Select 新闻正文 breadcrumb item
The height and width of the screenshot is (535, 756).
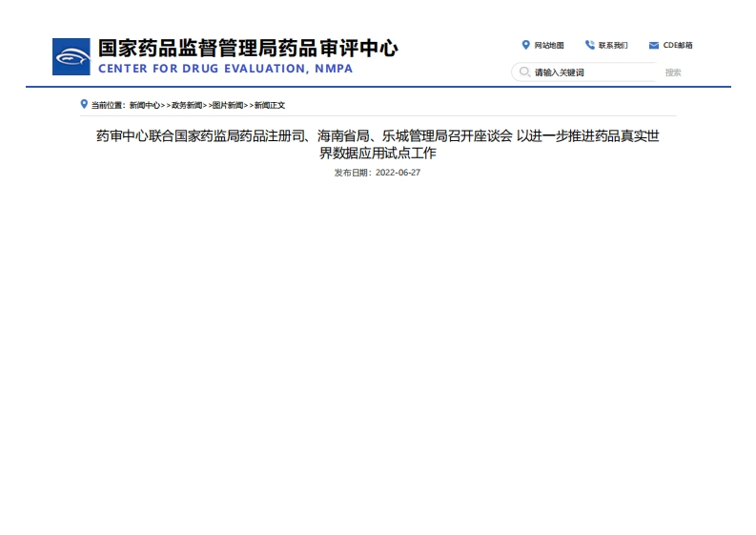[270, 105]
